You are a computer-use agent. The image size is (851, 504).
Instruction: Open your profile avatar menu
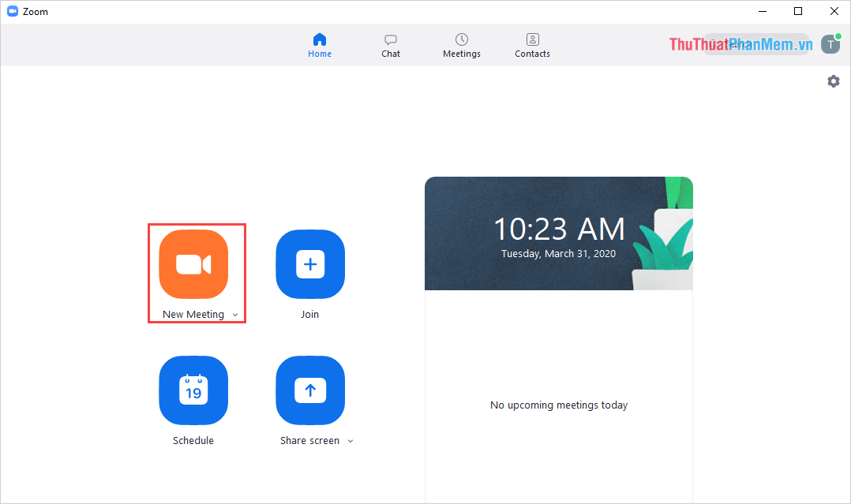[x=830, y=44]
